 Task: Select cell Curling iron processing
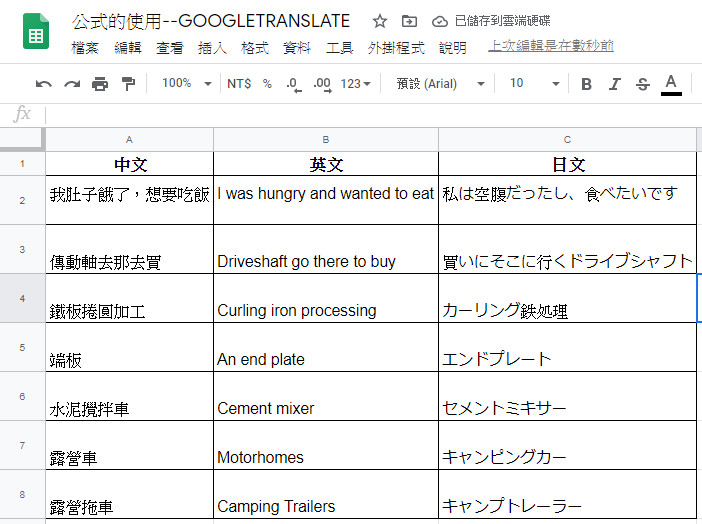pos(326,298)
